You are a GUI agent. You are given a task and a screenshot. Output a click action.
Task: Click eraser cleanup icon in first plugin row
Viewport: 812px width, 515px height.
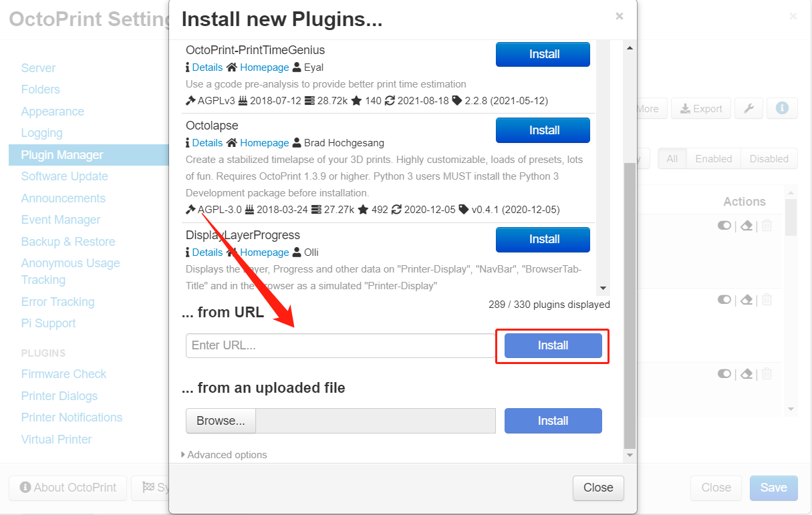coord(747,226)
